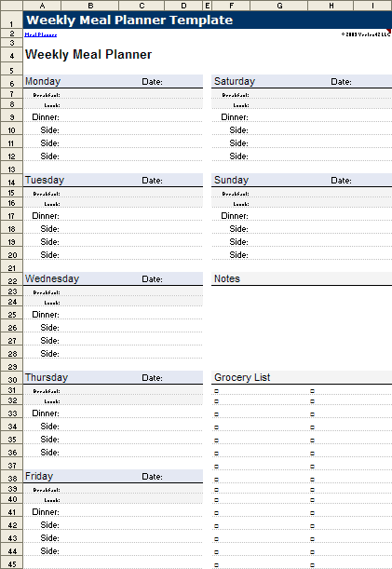Click the Side label in row 18, column A
Screen dimensions: 392x569
[x=49, y=229]
